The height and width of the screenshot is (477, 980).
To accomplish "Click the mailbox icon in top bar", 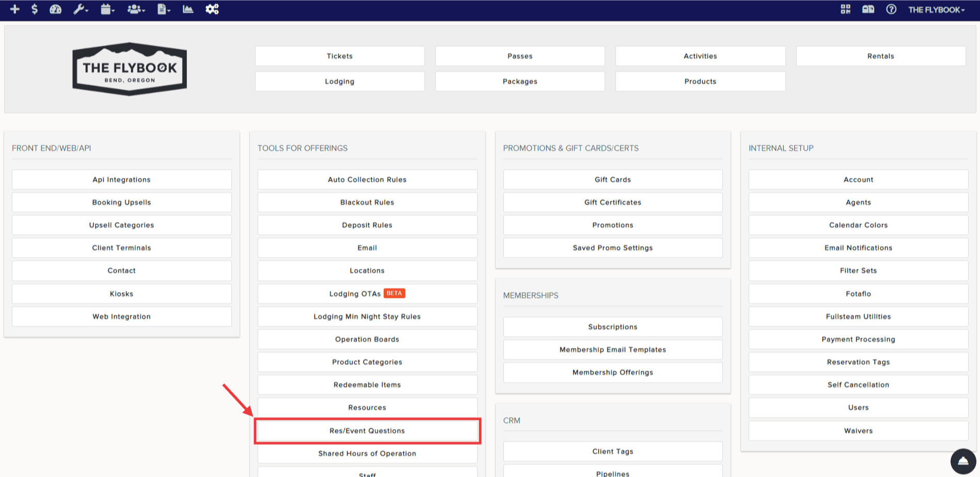I will tap(868, 9).
